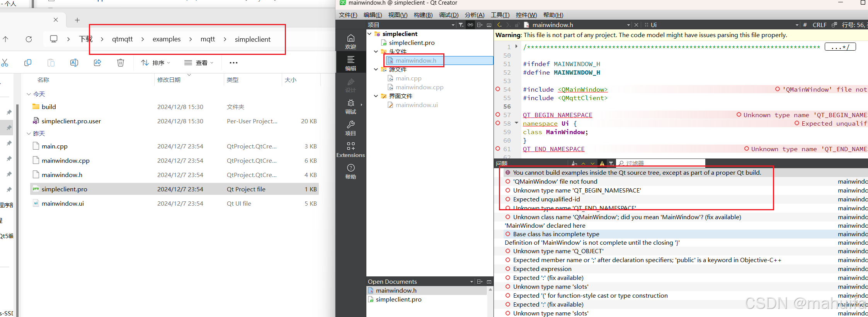This screenshot has height=317, width=868.
Task: Open the Extensions mode
Action: (351, 150)
